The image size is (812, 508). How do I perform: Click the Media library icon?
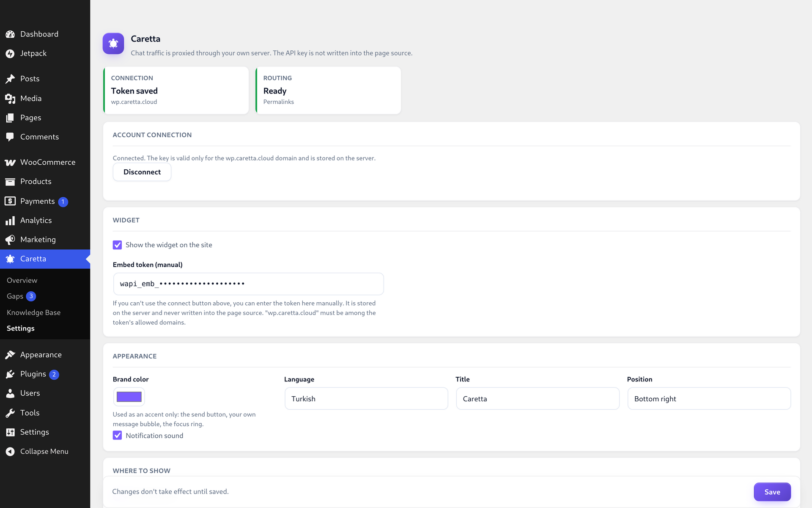(10, 99)
